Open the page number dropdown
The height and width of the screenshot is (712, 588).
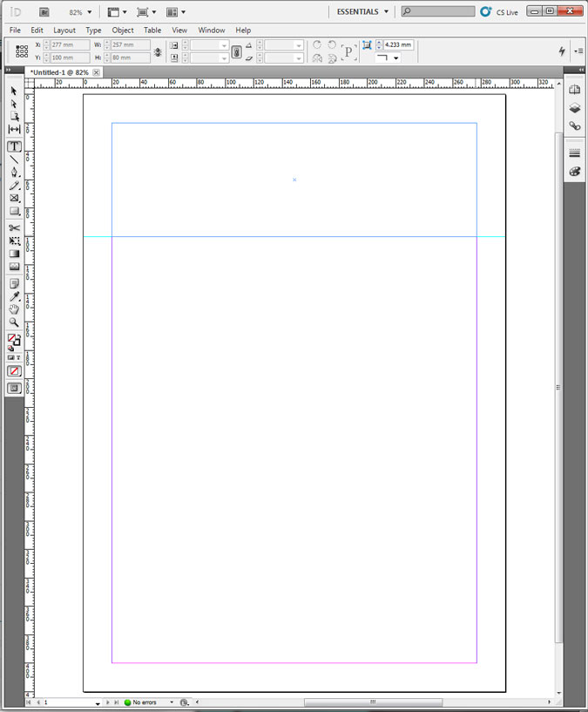pyautogui.click(x=98, y=702)
